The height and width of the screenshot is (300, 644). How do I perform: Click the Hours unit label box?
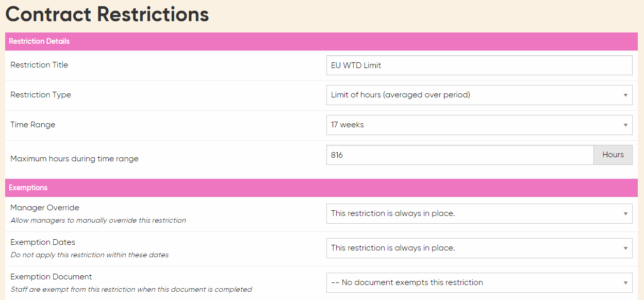(613, 155)
